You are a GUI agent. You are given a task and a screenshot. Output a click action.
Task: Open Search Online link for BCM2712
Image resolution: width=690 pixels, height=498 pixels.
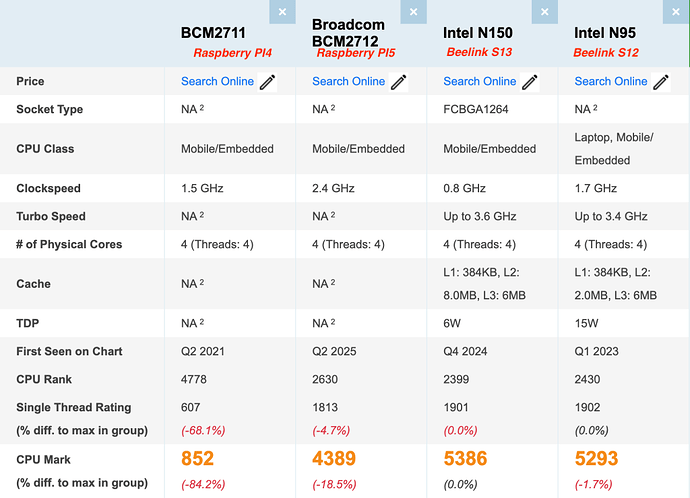pyautogui.click(x=349, y=81)
